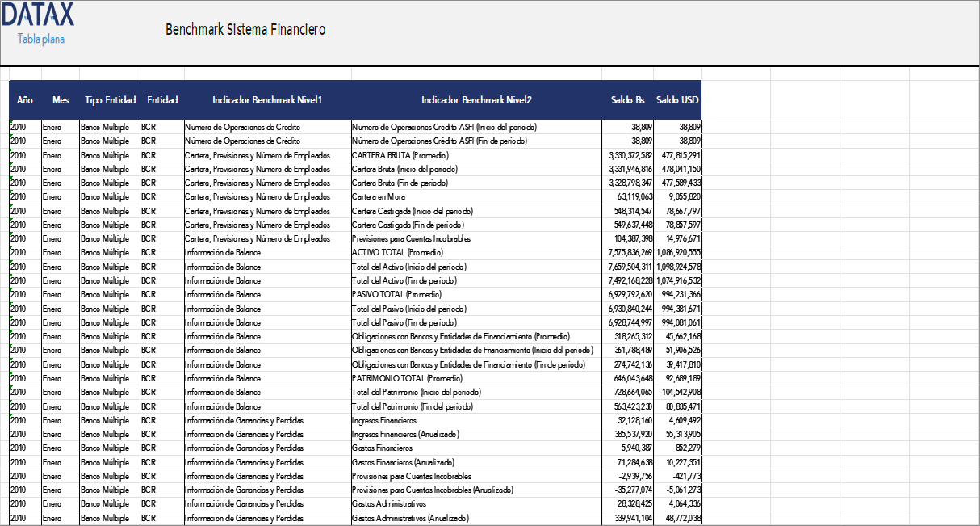The image size is (980, 526).
Task: Select 'Obligaciones con Bancos ... (Fin de periodo)'
Action: [x=476, y=364]
